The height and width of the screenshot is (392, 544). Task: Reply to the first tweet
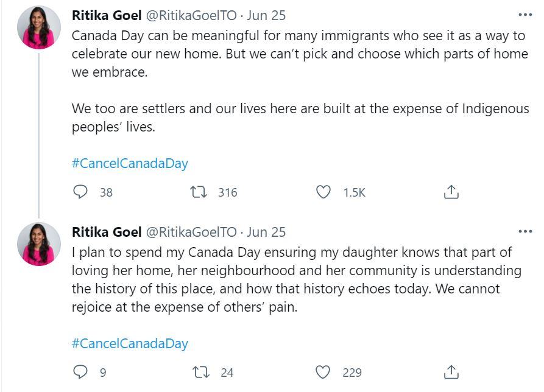click(80, 192)
